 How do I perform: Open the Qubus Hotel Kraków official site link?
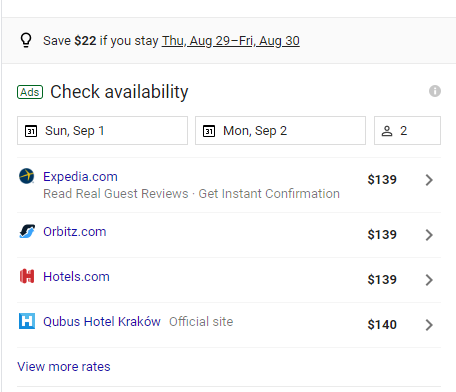click(102, 322)
